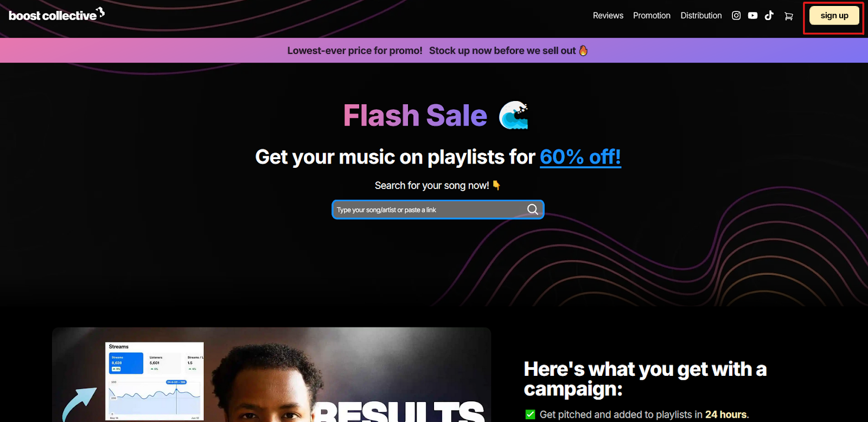Image resolution: width=868 pixels, height=422 pixels.
Task: Click the green checkmark beside 24 hours
Action: 531,414
